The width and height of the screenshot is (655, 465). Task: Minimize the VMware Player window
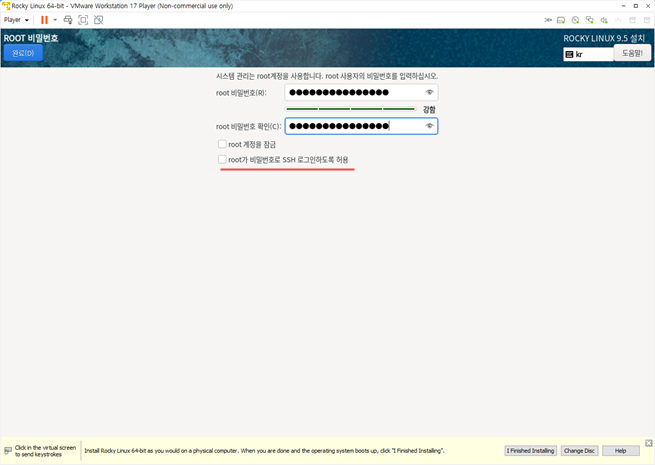(x=623, y=6)
